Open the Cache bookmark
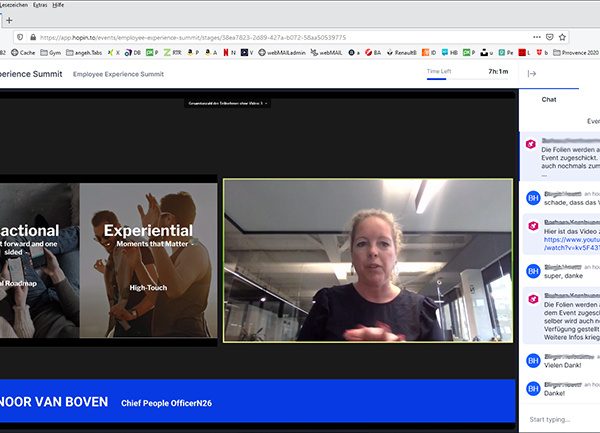Image resolution: width=600 pixels, height=433 pixels. coord(23,52)
